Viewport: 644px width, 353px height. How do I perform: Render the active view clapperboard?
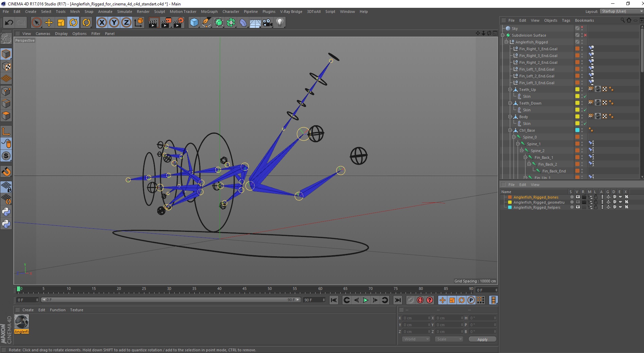pyautogui.click(x=154, y=23)
